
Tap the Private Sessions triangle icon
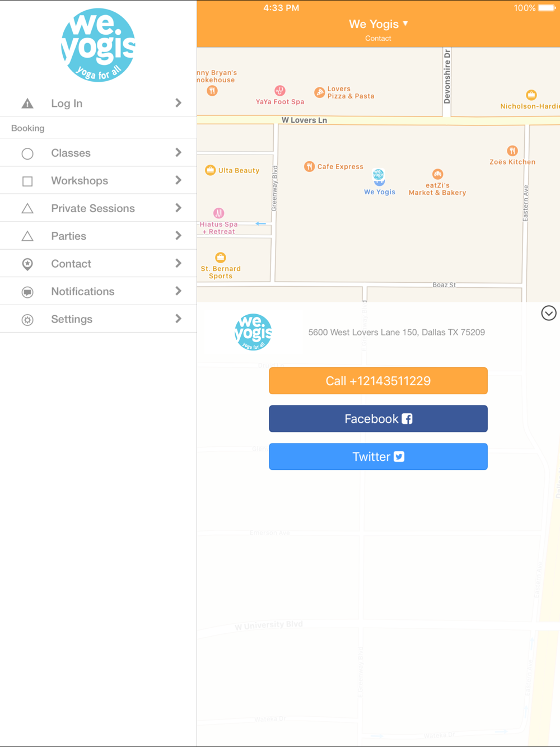pyautogui.click(x=27, y=208)
